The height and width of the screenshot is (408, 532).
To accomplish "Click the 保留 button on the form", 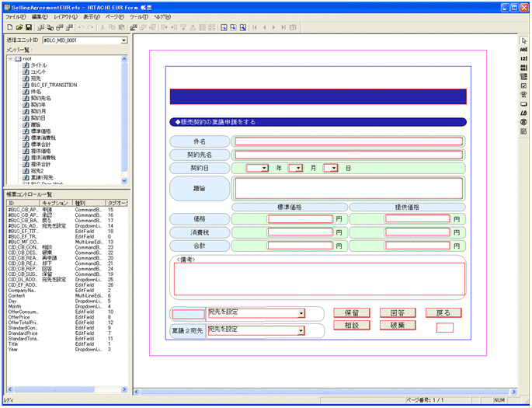I will coord(352,312).
